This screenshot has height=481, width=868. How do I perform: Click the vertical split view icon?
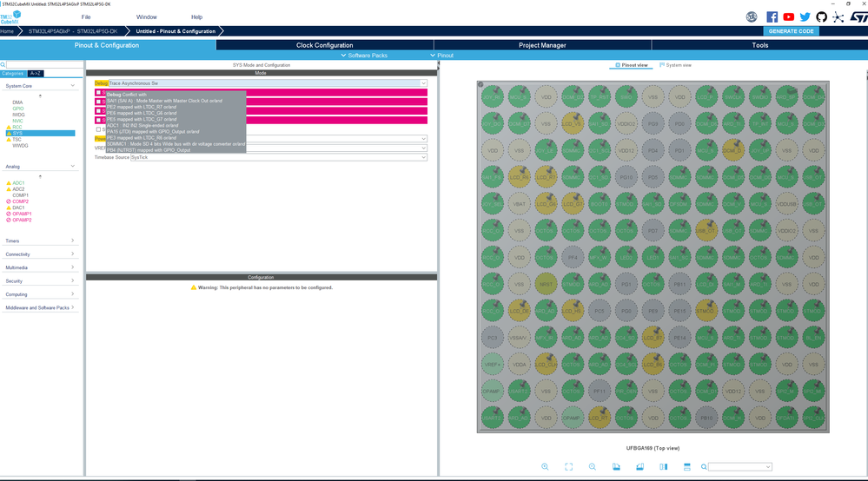tap(663, 466)
